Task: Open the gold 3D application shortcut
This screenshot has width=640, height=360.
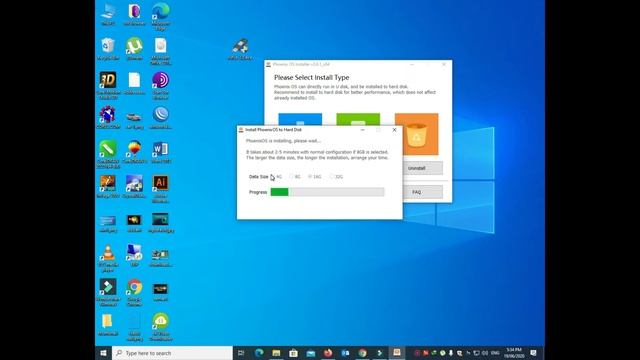Action: coord(108,85)
